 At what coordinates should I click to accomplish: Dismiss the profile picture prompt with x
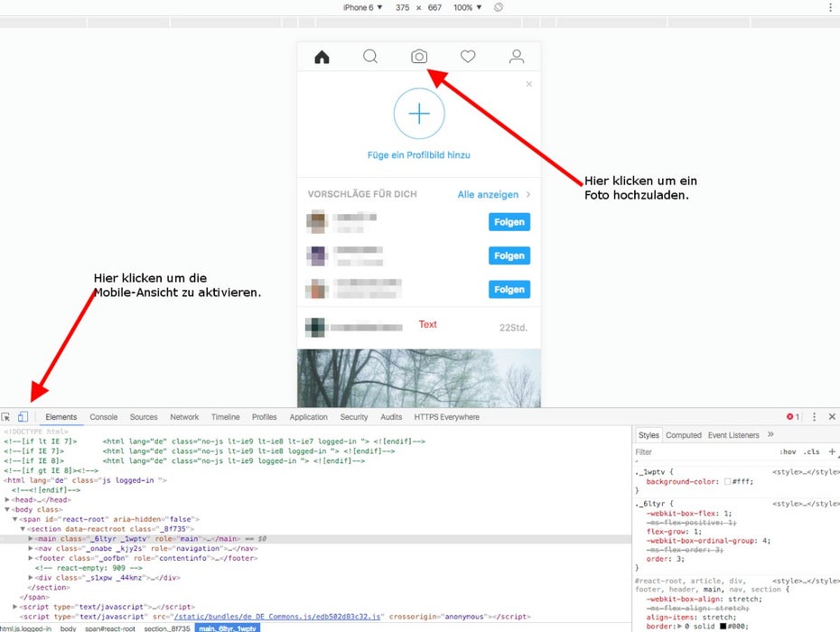point(528,84)
